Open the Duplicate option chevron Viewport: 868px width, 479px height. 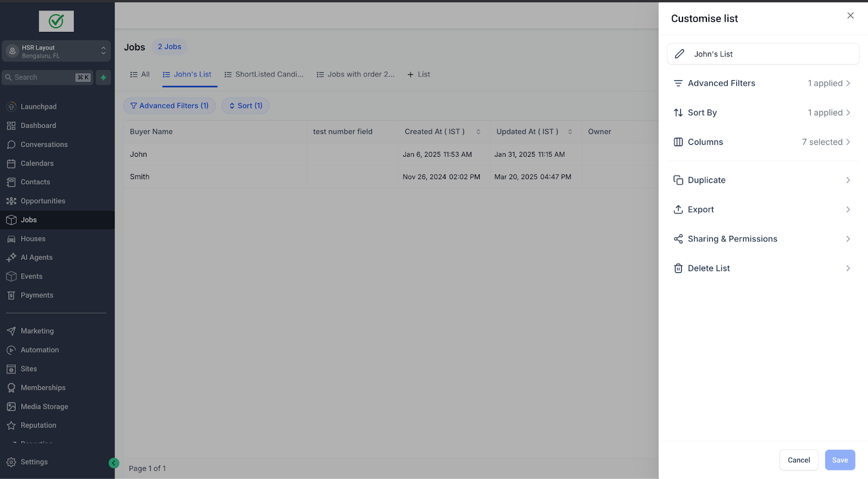tap(848, 180)
